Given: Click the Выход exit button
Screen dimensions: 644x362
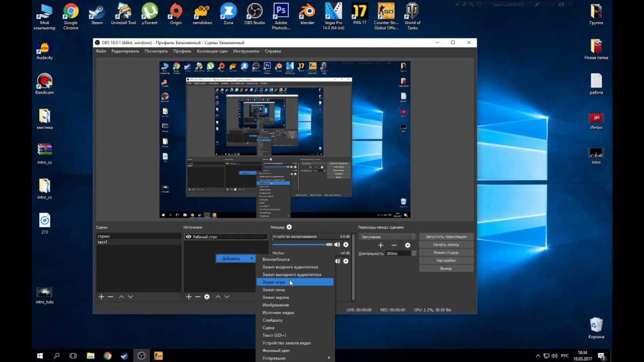Looking at the screenshot, I should tap(446, 268).
